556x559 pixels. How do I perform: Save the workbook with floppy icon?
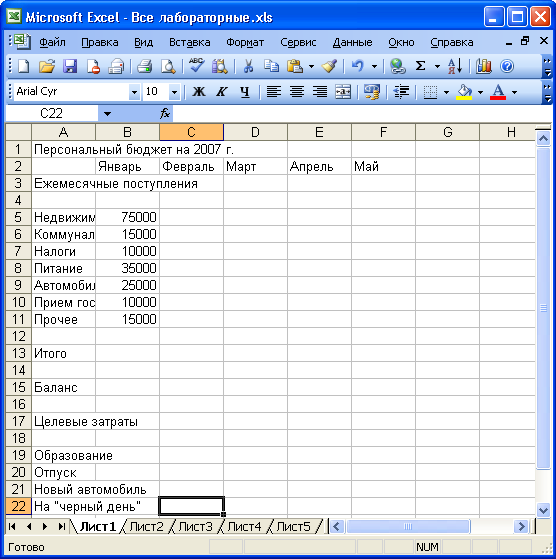[70, 66]
